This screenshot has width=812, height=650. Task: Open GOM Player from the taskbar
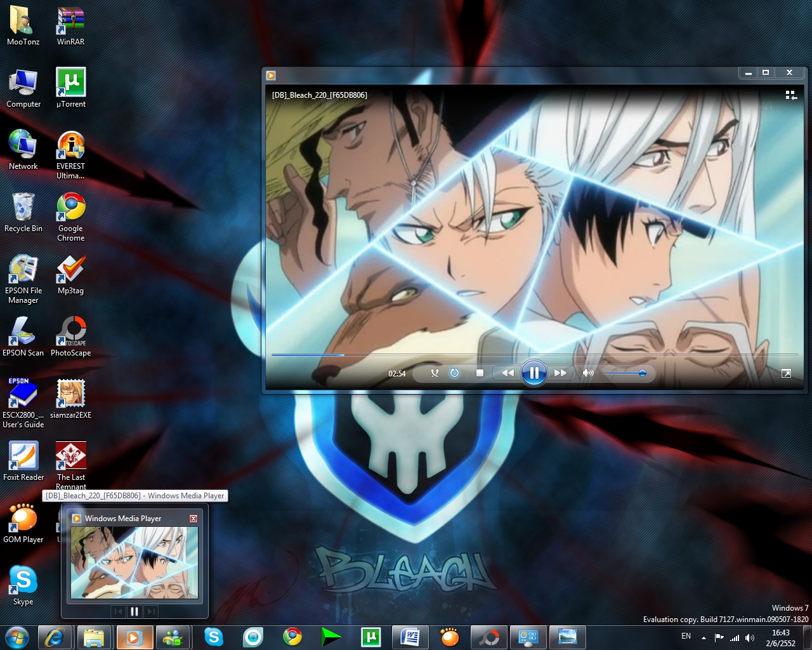(450, 637)
